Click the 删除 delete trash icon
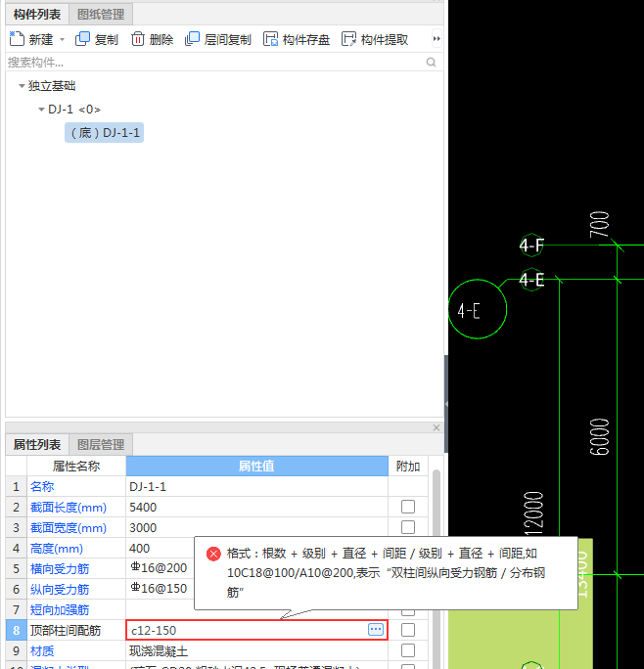 (x=138, y=39)
